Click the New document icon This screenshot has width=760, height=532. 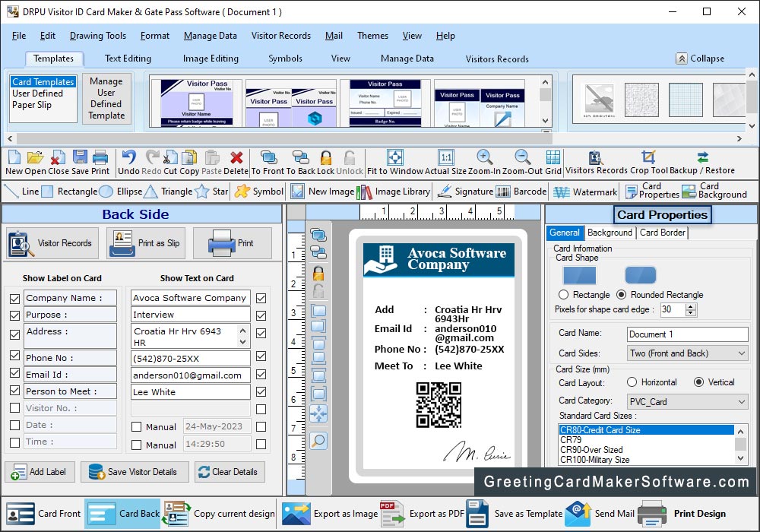[x=14, y=157]
